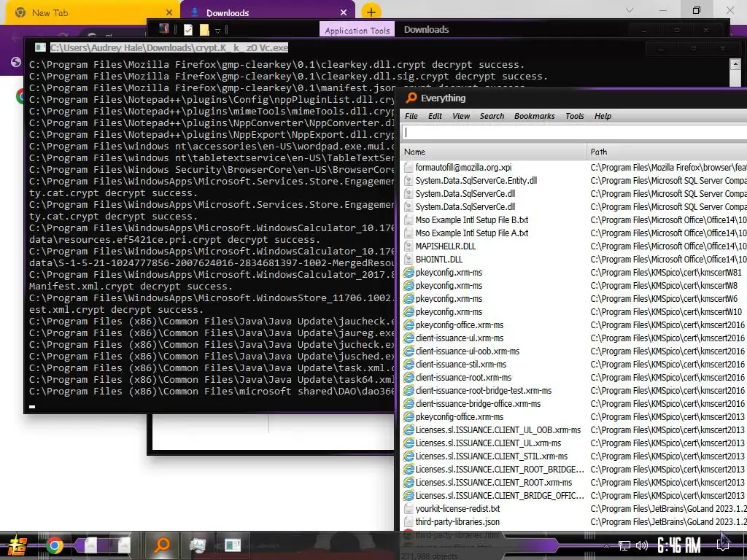Open the Edit menu in Everything
The image size is (747, 560).
[x=435, y=116]
